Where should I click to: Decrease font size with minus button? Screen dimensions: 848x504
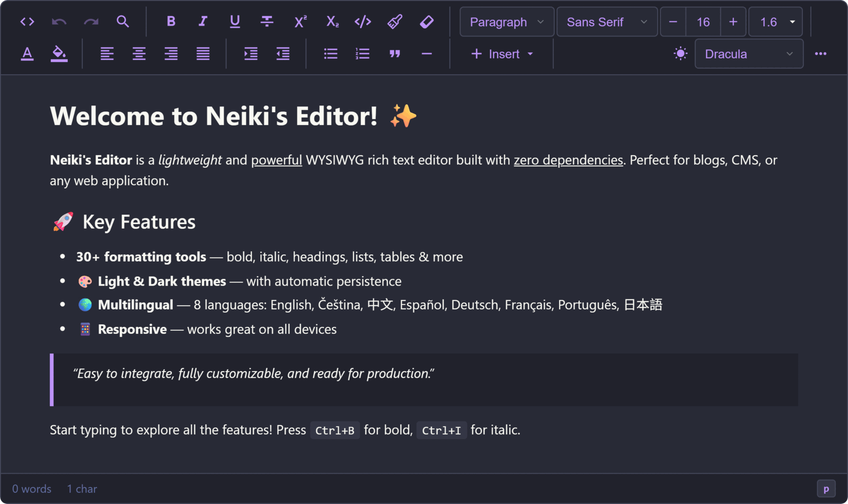673,22
